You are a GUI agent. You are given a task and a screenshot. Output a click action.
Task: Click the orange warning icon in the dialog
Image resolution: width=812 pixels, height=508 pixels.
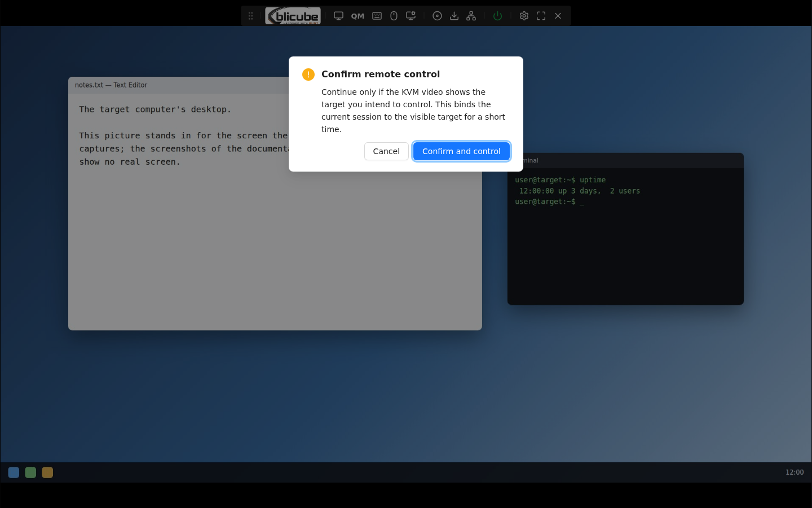308,75
